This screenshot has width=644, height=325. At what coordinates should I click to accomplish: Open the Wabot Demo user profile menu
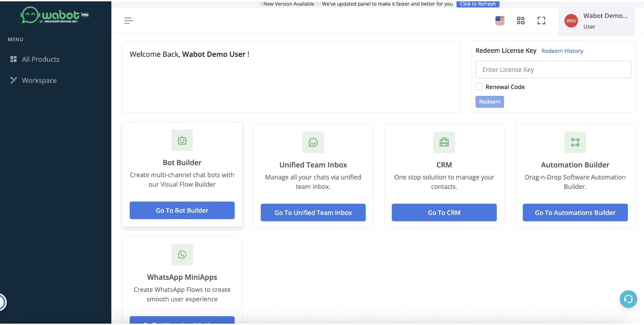pos(605,21)
